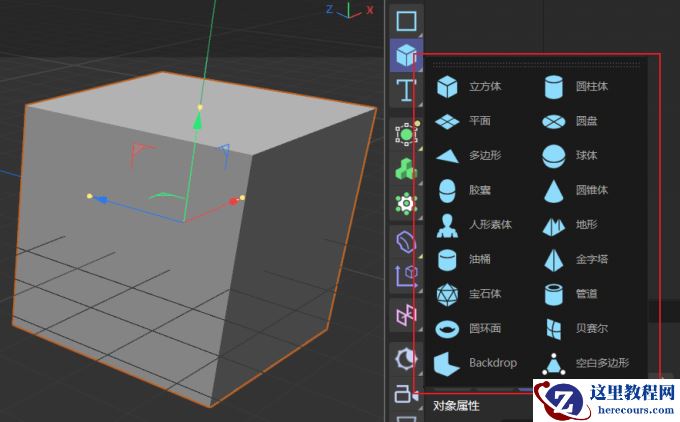
Task: Choose 人形素体 figure primitive
Action: click(x=474, y=225)
